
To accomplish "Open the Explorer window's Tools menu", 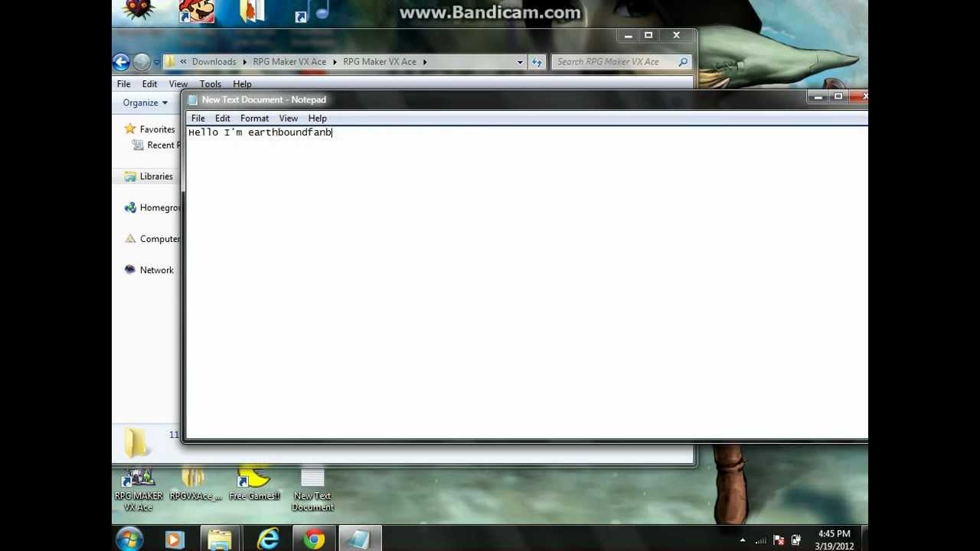I will 210,84.
